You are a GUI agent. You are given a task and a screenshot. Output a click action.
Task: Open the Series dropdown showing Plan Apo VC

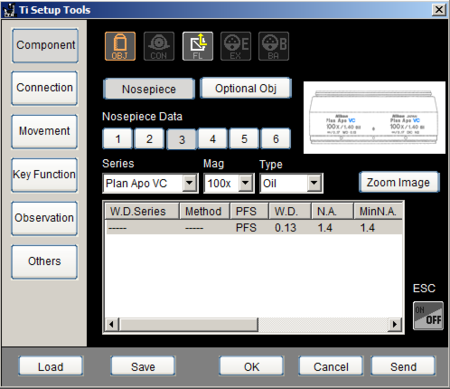coord(150,183)
